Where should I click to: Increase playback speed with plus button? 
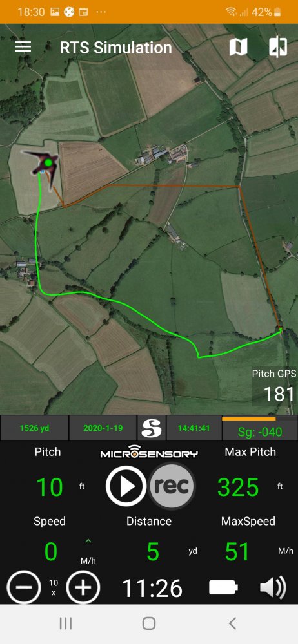[84, 587]
